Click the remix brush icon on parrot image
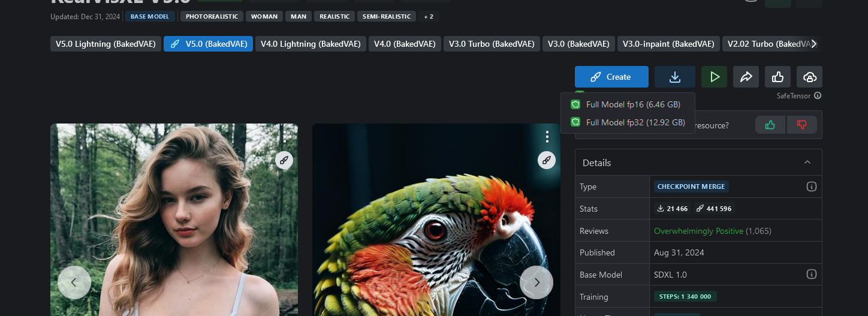 click(547, 159)
